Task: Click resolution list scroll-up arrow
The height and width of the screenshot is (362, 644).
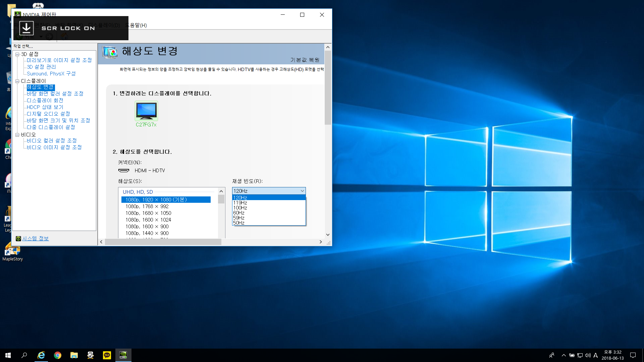Action: 221,191
